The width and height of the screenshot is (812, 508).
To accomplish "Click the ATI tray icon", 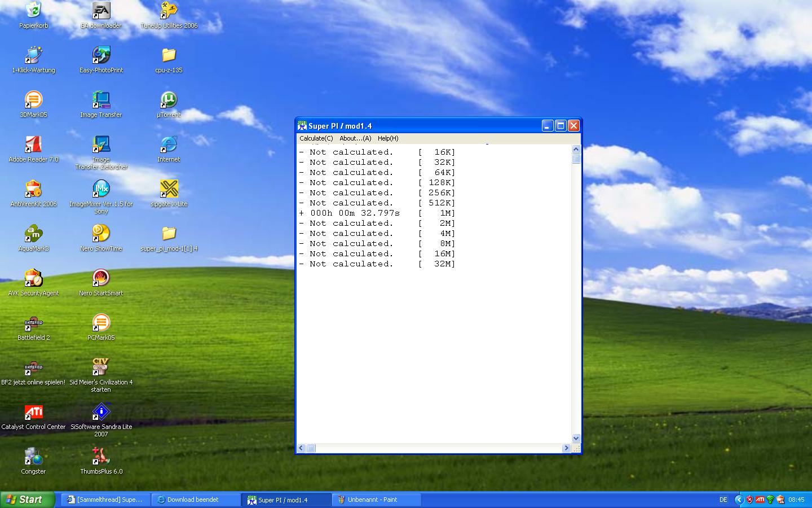I will click(x=760, y=500).
